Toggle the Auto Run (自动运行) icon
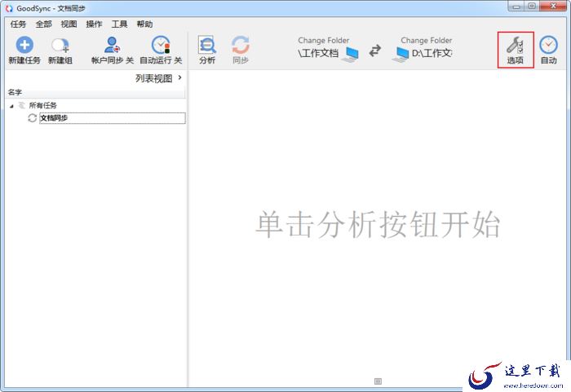 tap(161, 45)
